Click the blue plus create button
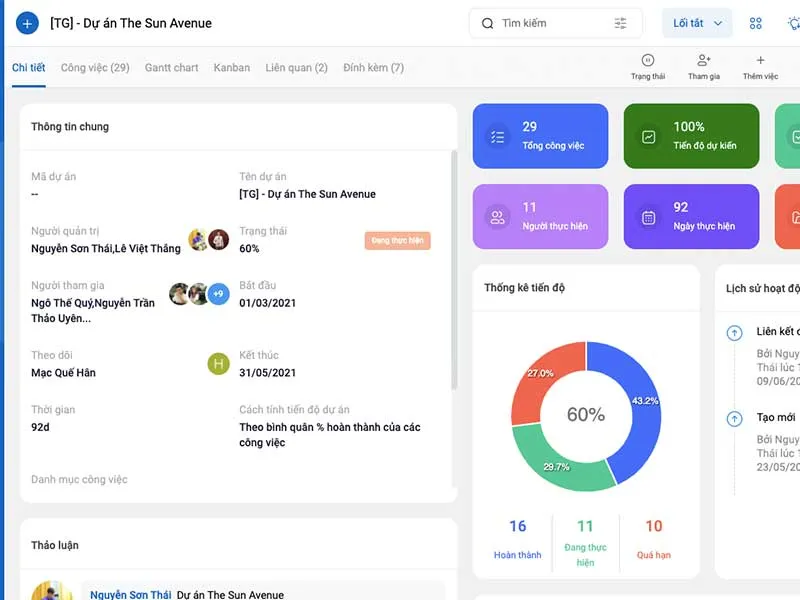The height and width of the screenshot is (600, 800). (x=28, y=23)
